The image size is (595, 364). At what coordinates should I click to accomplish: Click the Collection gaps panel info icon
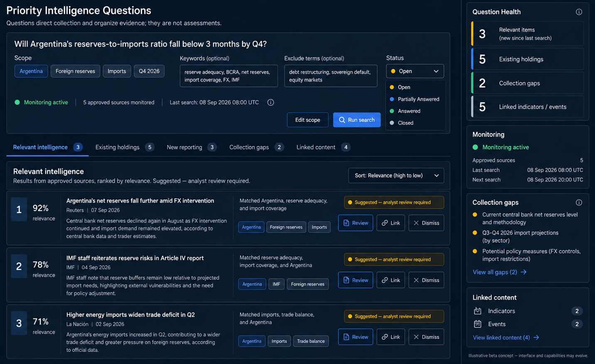[x=579, y=202]
